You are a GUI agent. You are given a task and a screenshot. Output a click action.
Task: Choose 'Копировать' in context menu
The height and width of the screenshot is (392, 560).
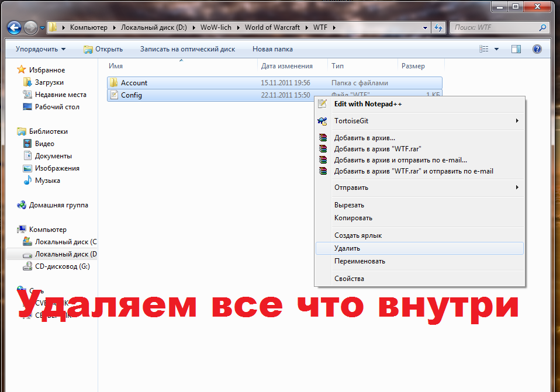(420, 218)
